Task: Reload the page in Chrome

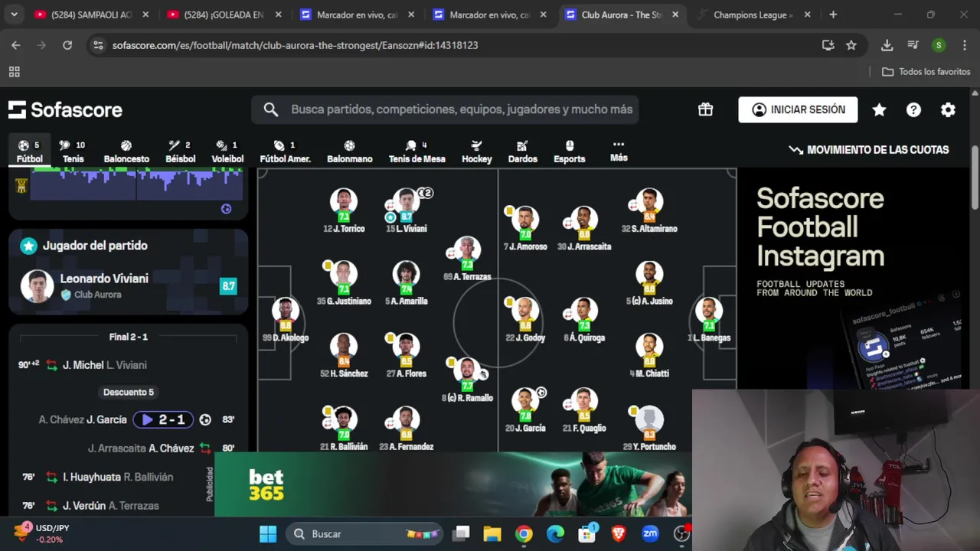Action: [x=67, y=45]
